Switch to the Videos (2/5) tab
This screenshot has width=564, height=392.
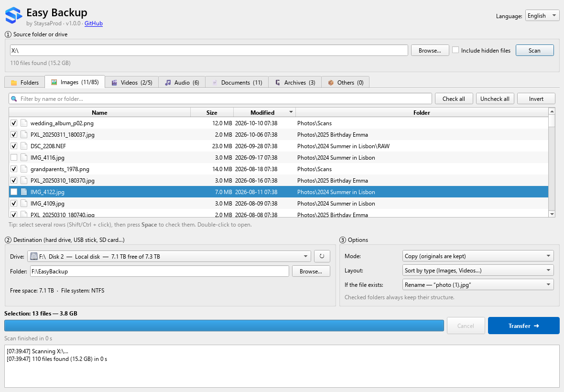131,83
